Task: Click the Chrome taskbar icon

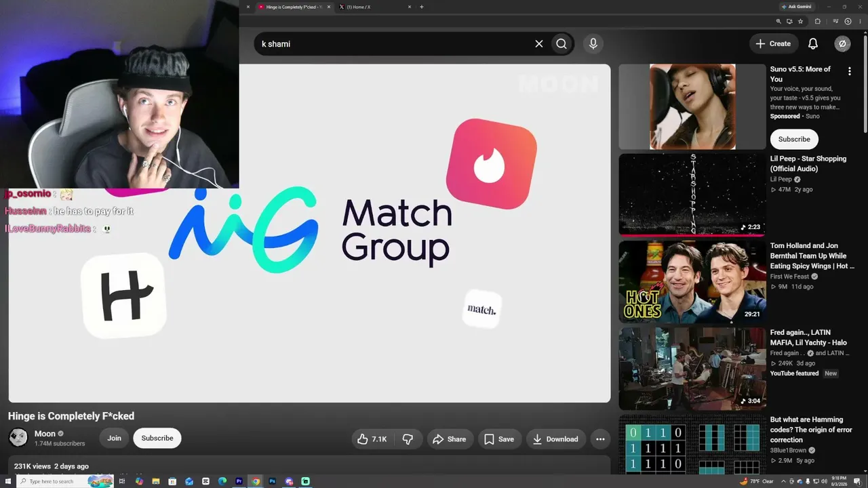Action: [256, 481]
